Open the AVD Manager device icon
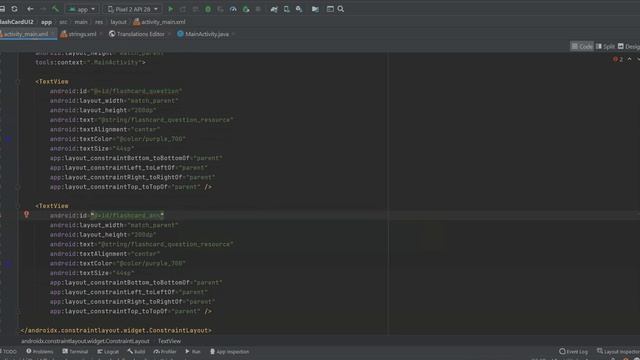 (x=287, y=9)
